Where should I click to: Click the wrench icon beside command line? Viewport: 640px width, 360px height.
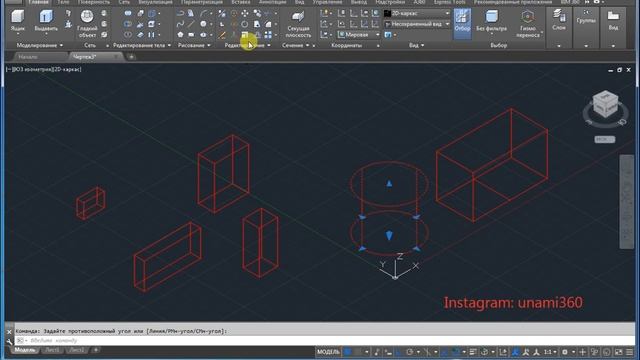pyautogui.click(x=9, y=341)
